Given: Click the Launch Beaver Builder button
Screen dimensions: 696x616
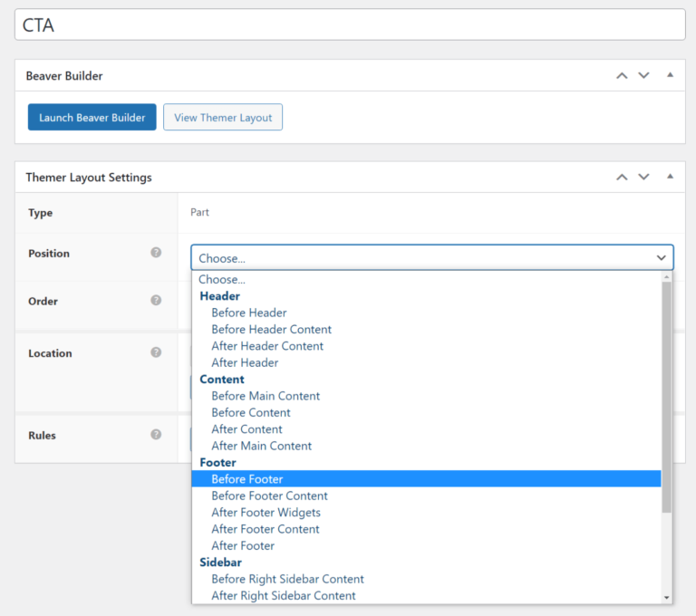Looking at the screenshot, I should (x=92, y=118).
